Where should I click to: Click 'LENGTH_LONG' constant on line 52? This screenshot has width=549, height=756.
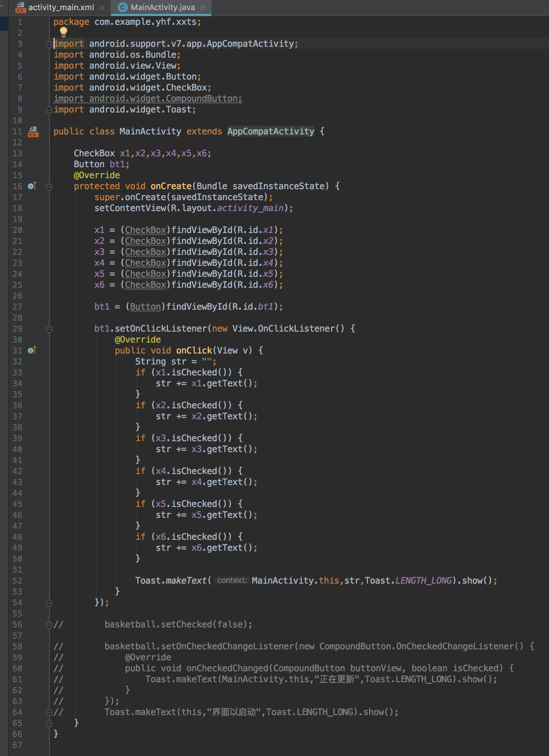coord(424,581)
